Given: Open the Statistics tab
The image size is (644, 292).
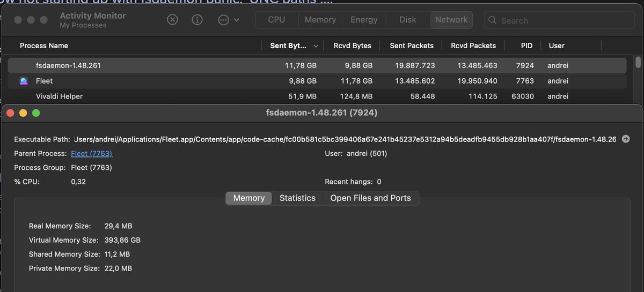Looking at the screenshot, I should (297, 198).
